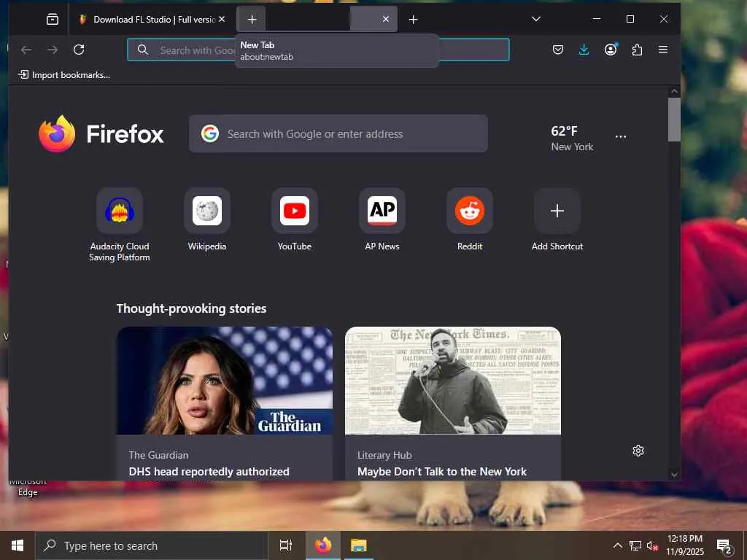747x560 pixels.
Task: Close the active New Tab
Action: [386, 19]
